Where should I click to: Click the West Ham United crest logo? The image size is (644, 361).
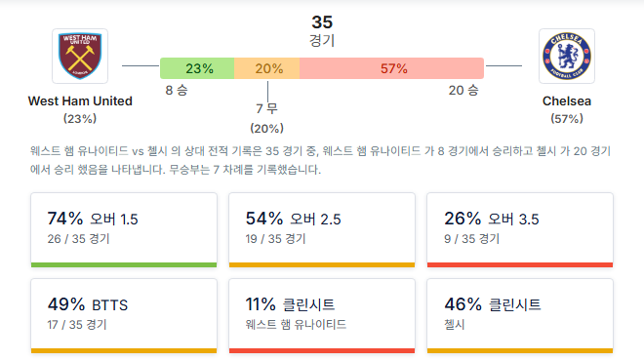pyautogui.click(x=80, y=56)
